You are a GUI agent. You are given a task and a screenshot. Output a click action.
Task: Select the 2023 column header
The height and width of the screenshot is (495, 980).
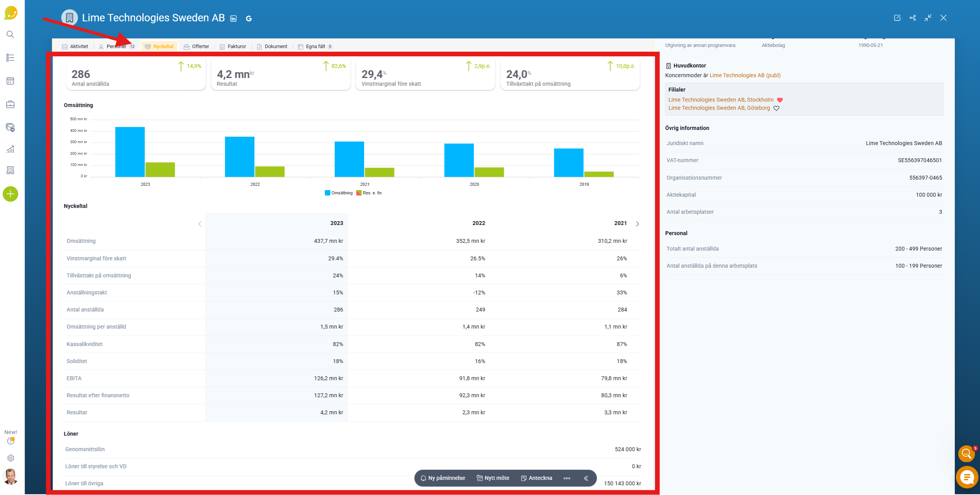337,223
